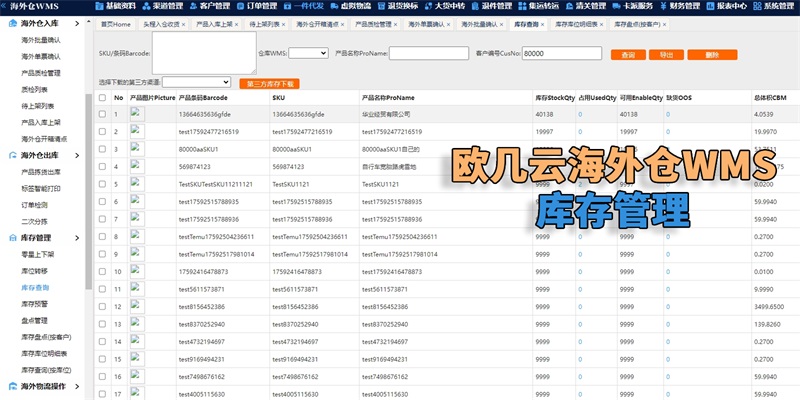Toggle the select-all checkbox in table header

[101, 98]
